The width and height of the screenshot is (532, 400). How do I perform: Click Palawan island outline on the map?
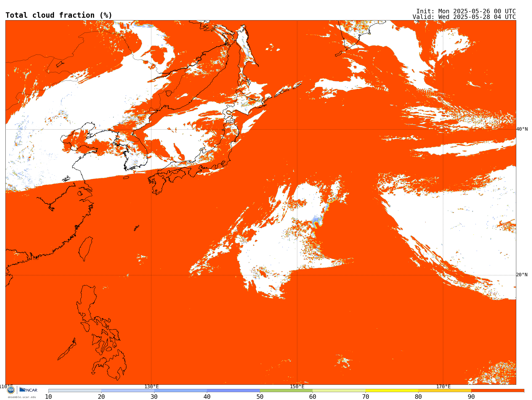click(67, 349)
